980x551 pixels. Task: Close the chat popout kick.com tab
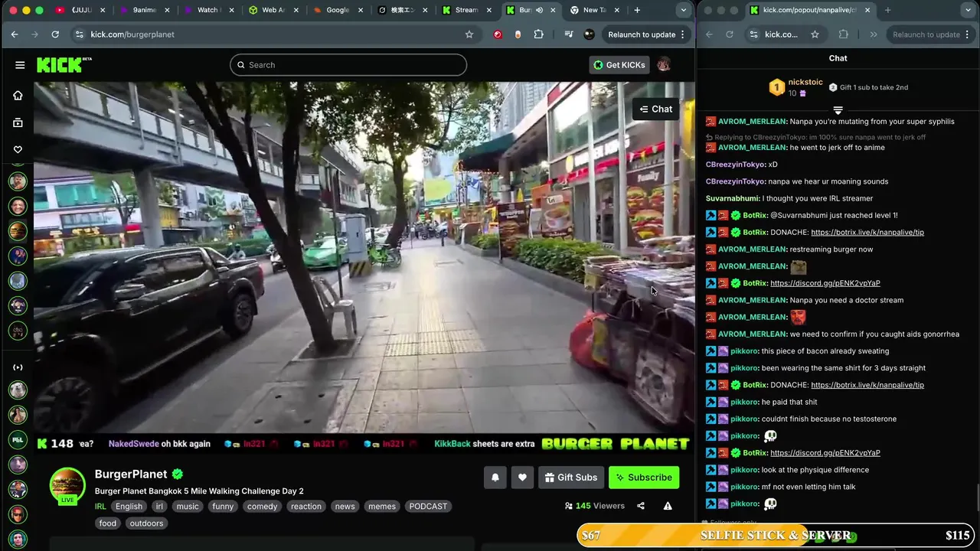(x=867, y=10)
